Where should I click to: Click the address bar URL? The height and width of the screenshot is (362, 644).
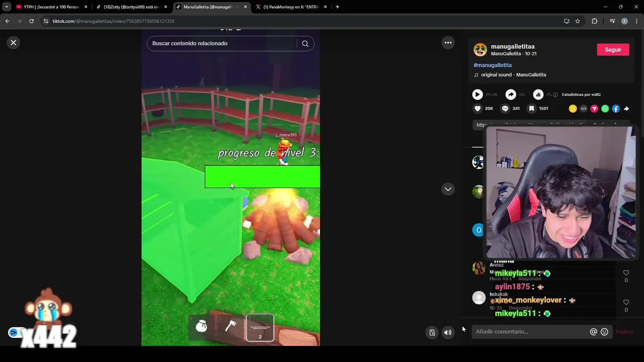click(113, 21)
